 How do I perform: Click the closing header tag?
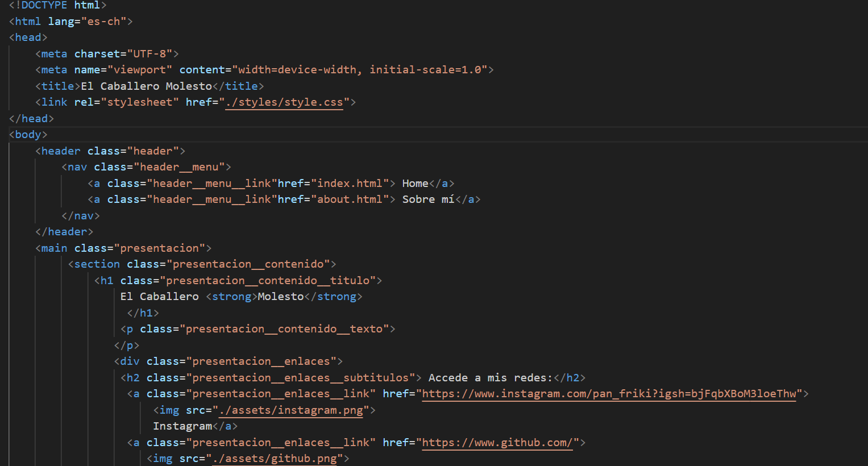pos(64,232)
